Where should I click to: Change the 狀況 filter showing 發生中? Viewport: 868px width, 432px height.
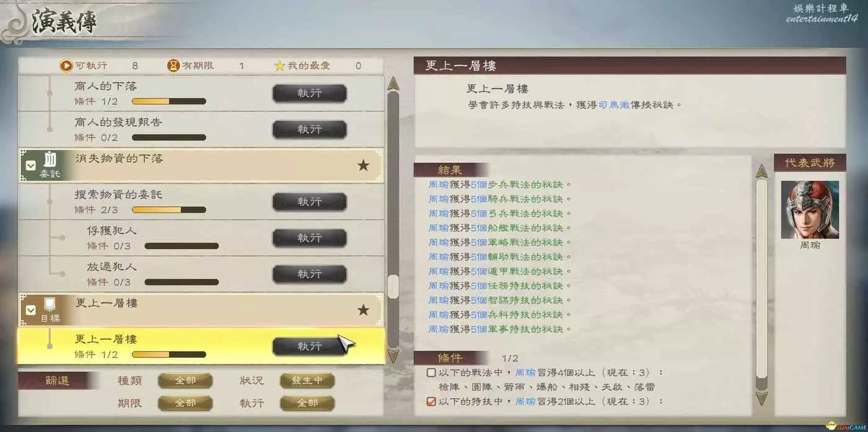[x=308, y=381]
